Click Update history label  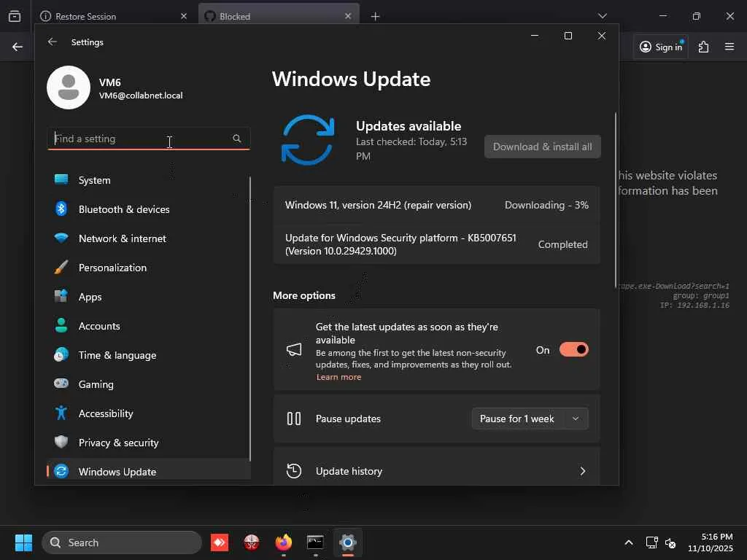point(349,471)
